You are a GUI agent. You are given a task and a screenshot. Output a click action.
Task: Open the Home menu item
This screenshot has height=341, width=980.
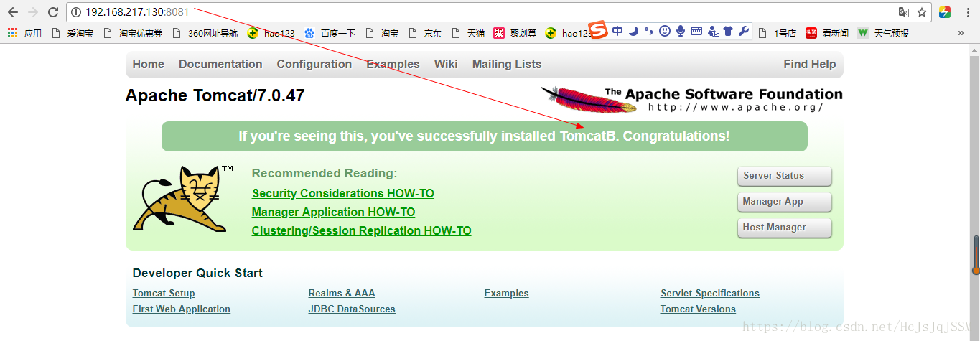coord(148,64)
